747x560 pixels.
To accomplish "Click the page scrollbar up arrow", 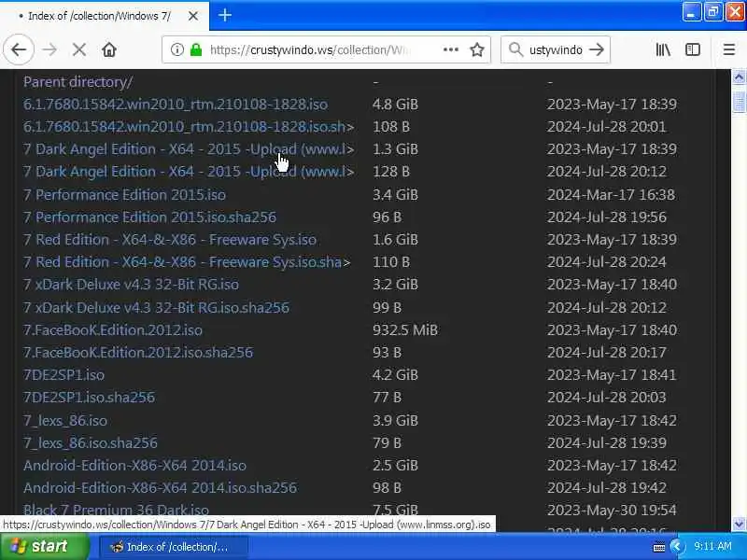I will (739, 77).
